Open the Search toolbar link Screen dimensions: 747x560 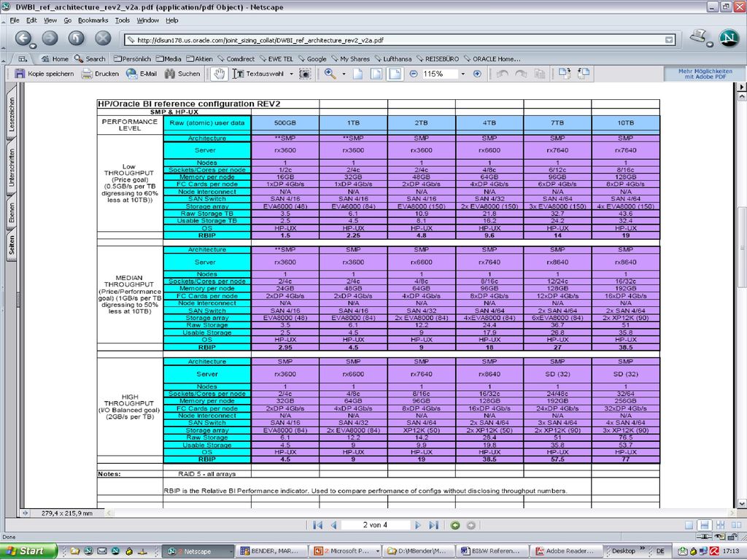[x=90, y=59]
